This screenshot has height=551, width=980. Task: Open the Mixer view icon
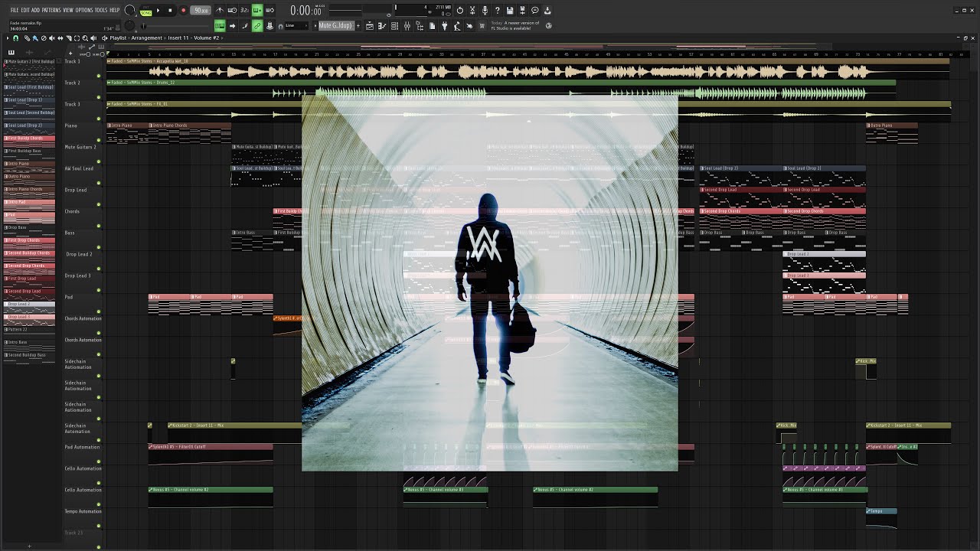407,26
